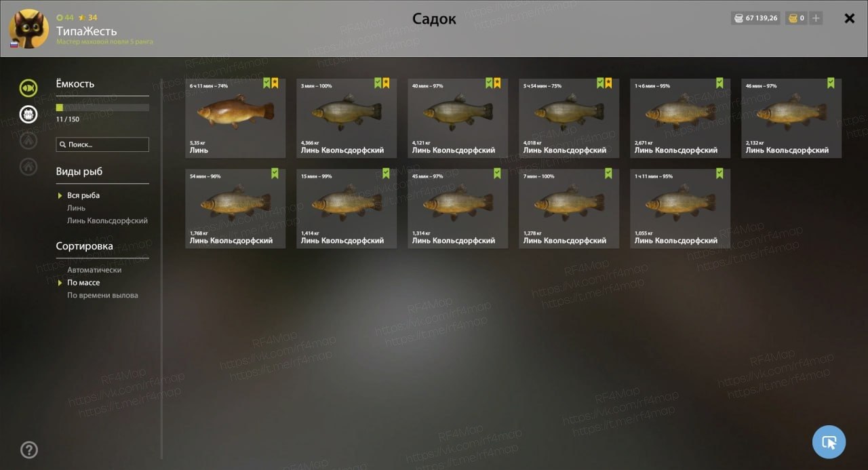
Task: Toggle yellow star on 4,366 кг fish
Action: pos(386,83)
